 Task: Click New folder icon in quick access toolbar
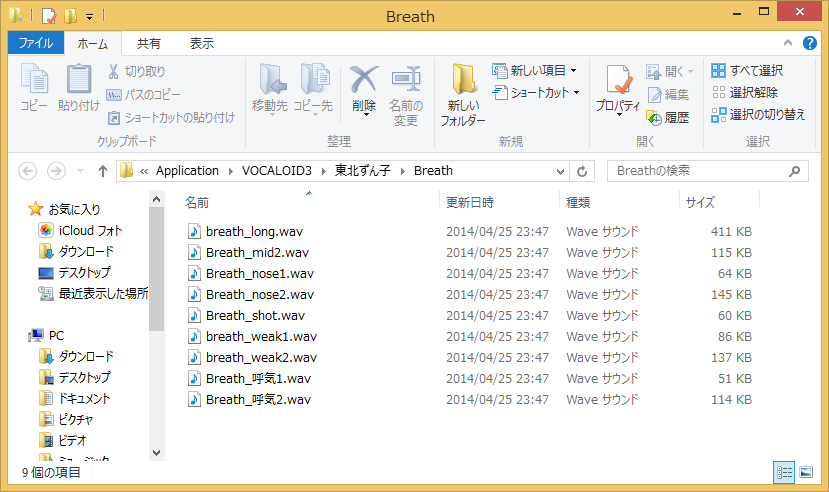pyautogui.click(x=70, y=16)
